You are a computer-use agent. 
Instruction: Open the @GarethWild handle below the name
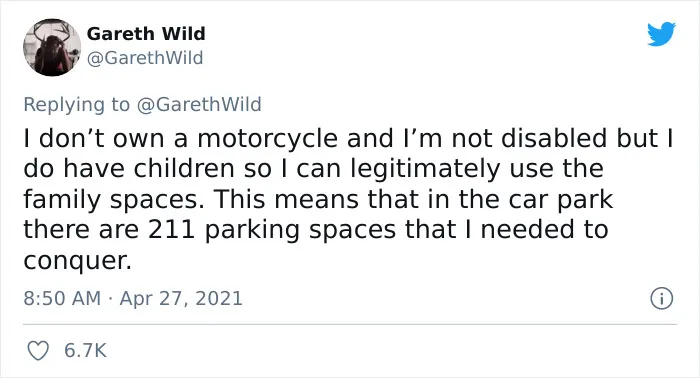pyautogui.click(x=145, y=58)
